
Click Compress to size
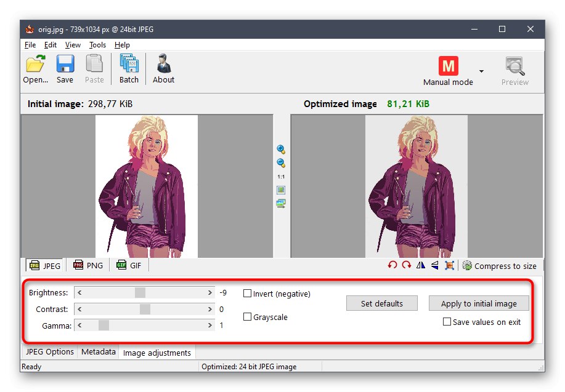499,266
